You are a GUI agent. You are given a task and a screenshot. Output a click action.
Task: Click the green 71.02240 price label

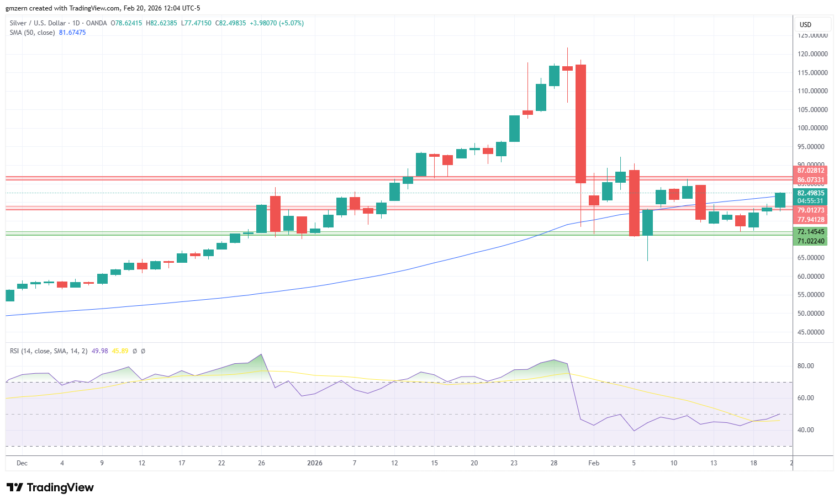pyautogui.click(x=811, y=241)
